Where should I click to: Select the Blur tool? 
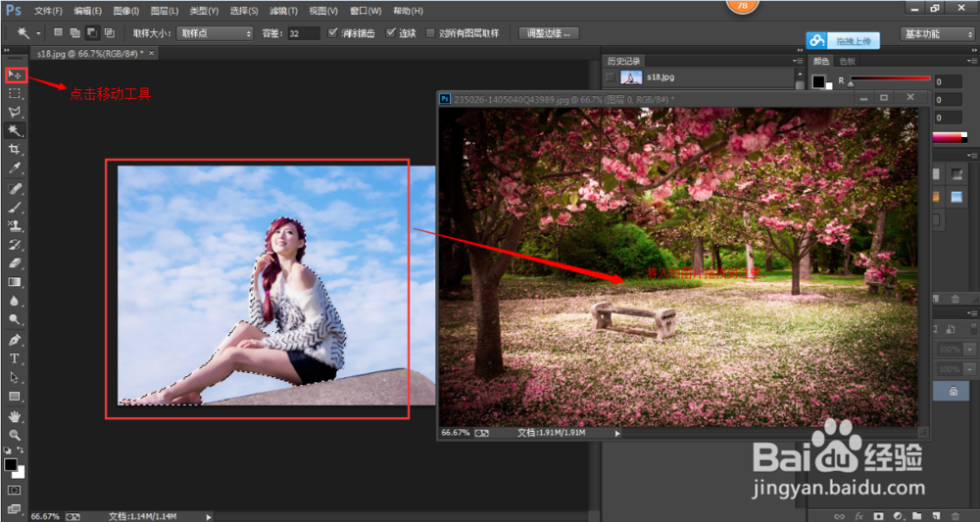[x=15, y=301]
